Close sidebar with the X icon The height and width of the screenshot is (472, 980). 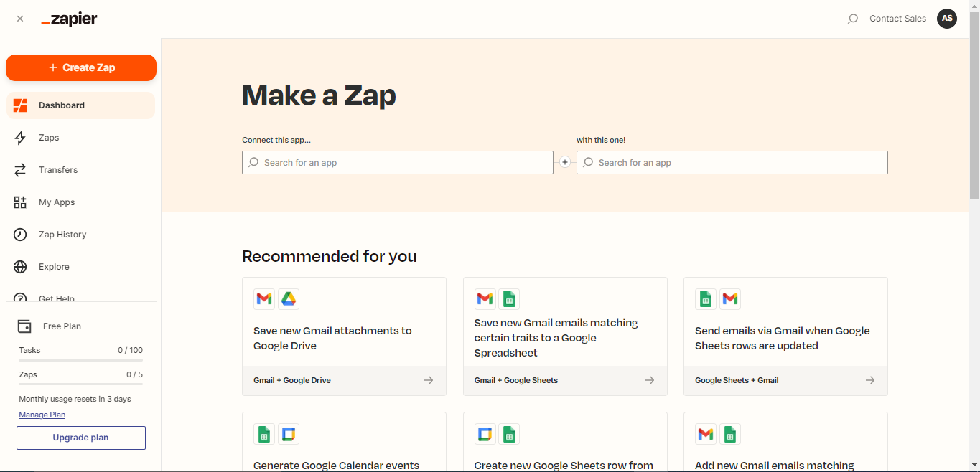click(20, 19)
